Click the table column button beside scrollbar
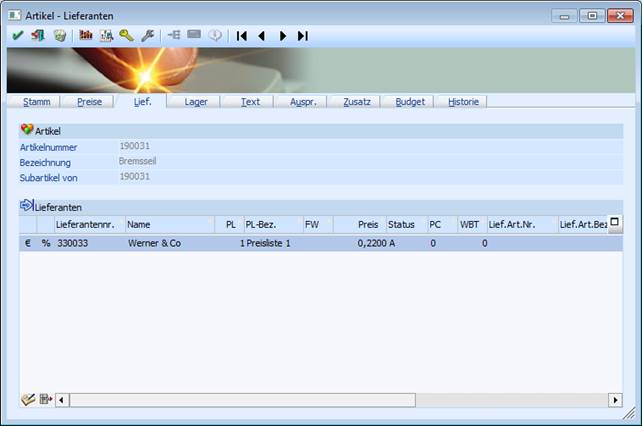Viewport: 642px width, 426px height. 45,400
